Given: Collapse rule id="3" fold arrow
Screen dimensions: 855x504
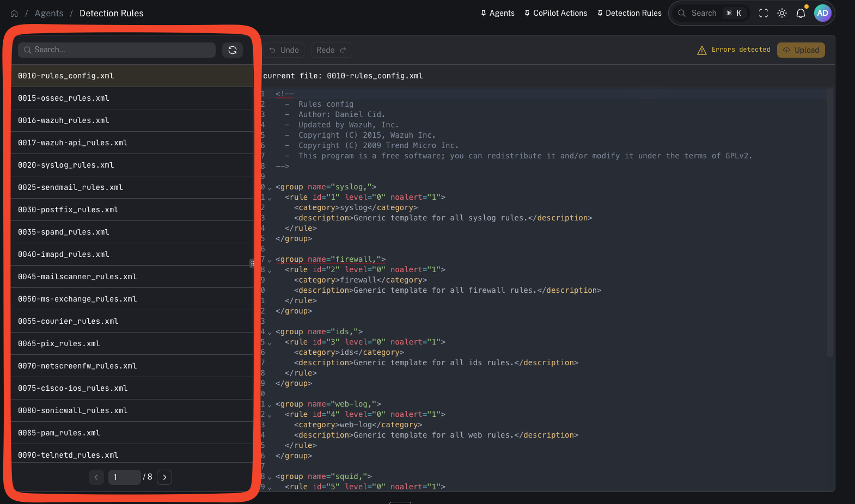Looking at the screenshot, I should coord(269,343).
